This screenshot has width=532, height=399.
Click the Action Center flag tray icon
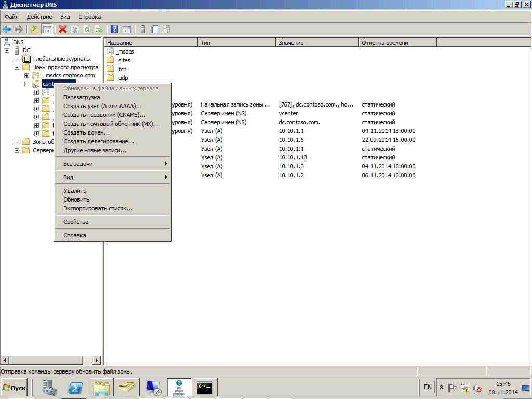tap(453, 388)
